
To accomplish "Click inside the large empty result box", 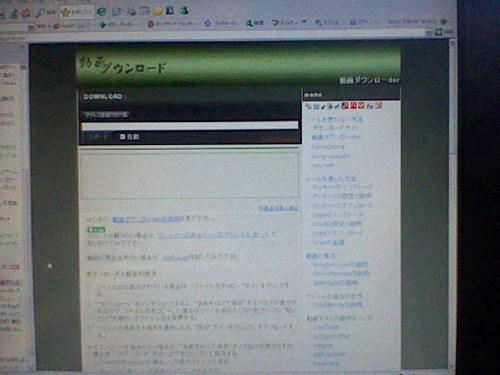I will pyautogui.click(x=189, y=175).
